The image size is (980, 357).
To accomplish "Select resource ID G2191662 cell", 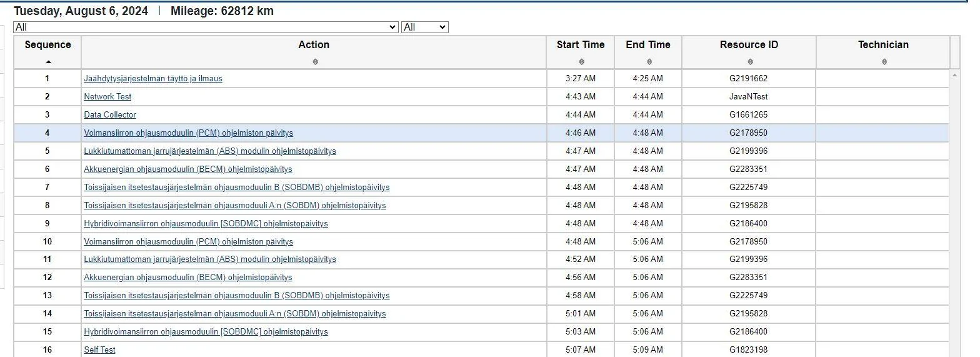I will pyautogui.click(x=749, y=79).
